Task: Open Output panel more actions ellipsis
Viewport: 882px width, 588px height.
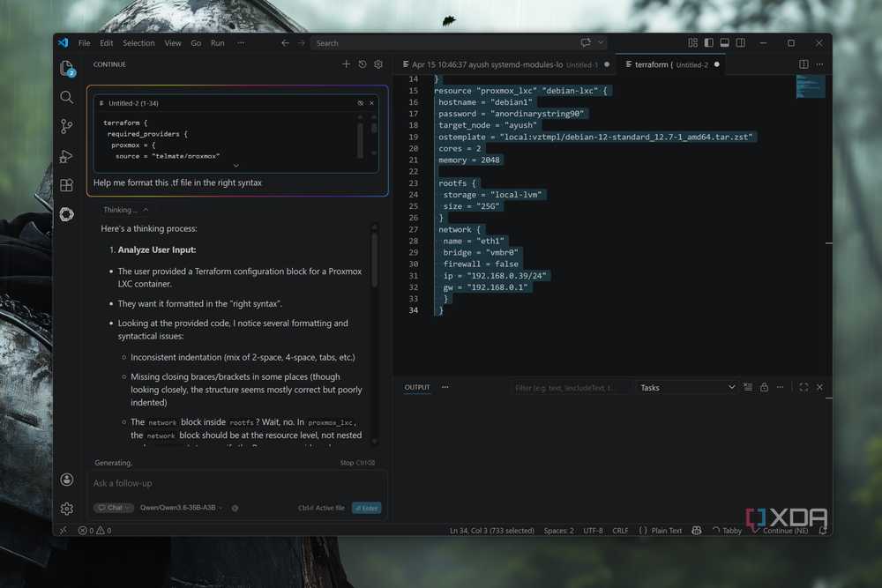Action: [780, 387]
